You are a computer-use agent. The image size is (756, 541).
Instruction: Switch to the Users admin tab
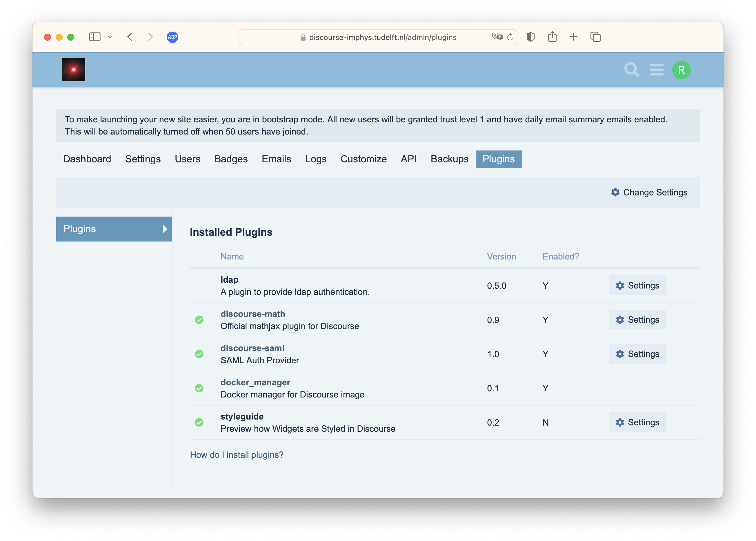[x=188, y=159]
